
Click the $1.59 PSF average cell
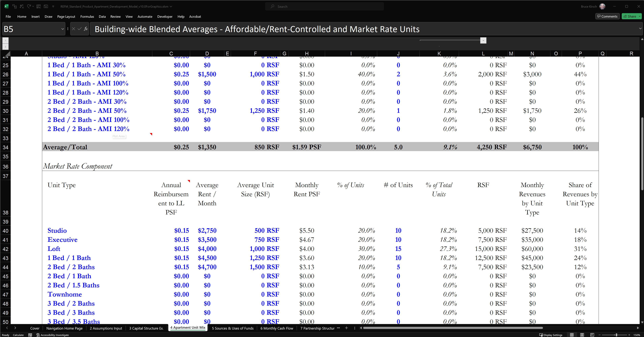[x=307, y=147]
